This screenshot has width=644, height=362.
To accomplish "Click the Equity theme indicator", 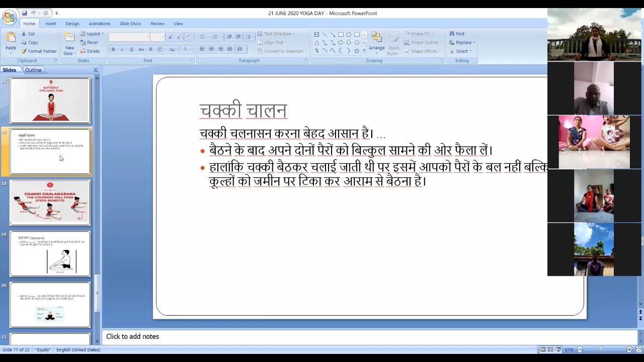I will [43, 350].
